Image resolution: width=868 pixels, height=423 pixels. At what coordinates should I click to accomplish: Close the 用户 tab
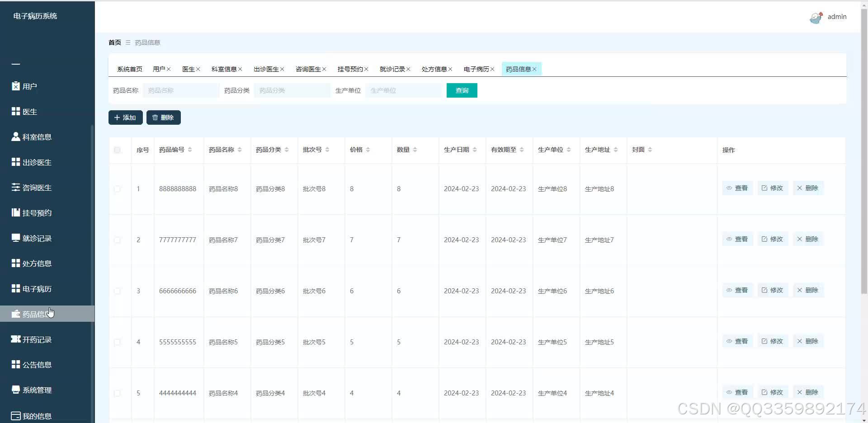(x=169, y=69)
